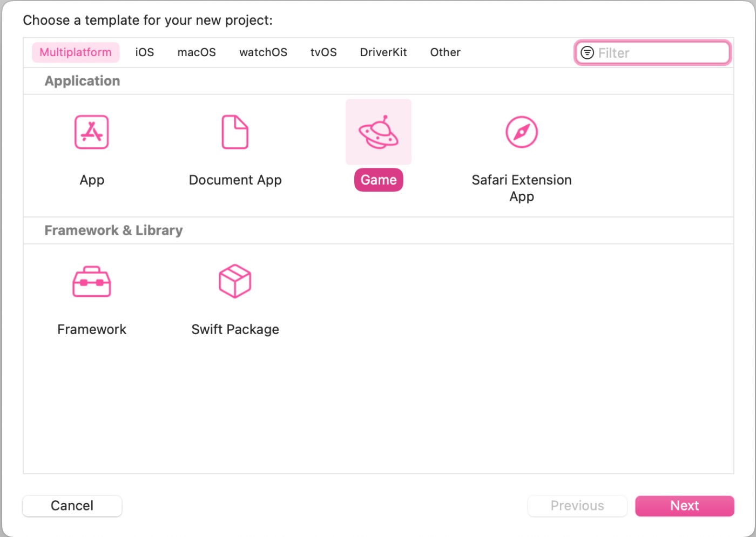
Task: Open the macOS platform tab
Action: 197,52
